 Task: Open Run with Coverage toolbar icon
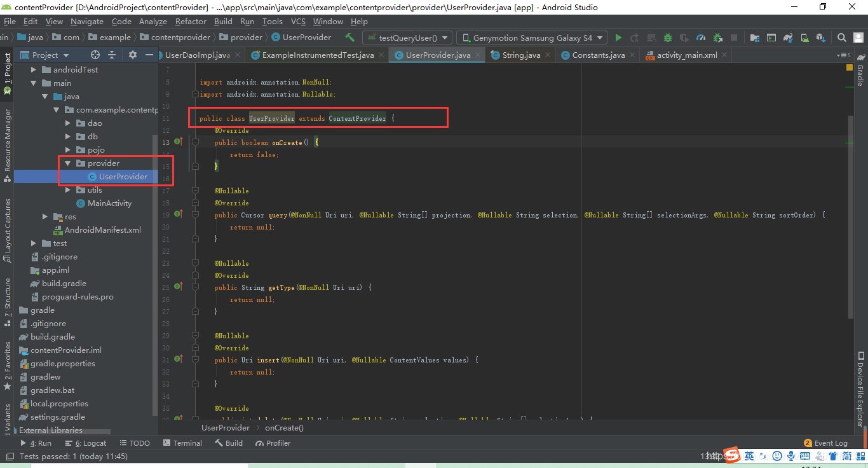[684, 38]
